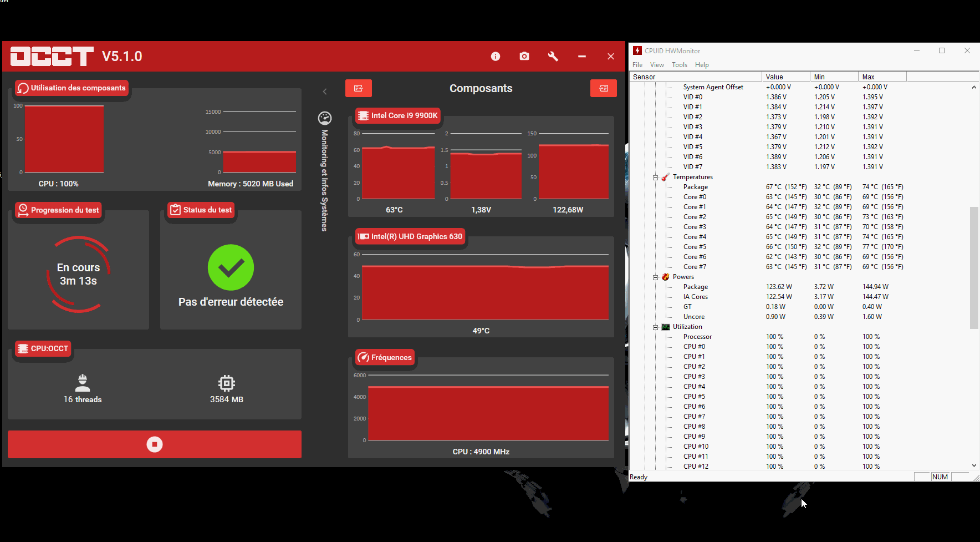This screenshot has height=542, width=980.
Task: Click the 67 °C Package temperature value
Action: (x=786, y=187)
